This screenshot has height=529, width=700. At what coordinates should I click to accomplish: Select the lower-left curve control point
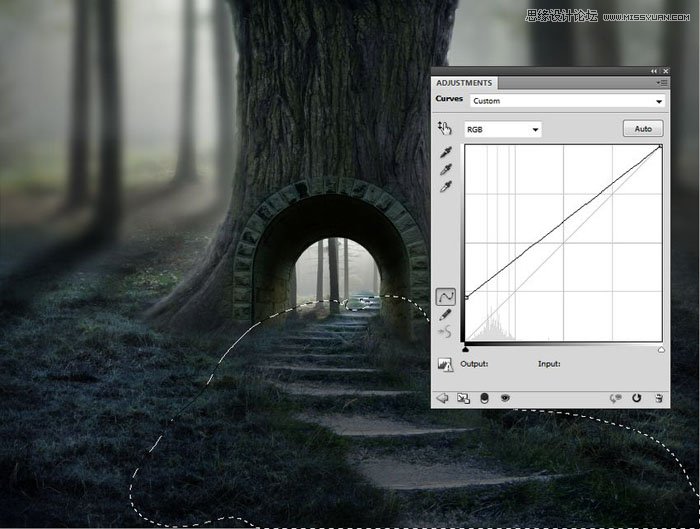[x=467, y=297]
